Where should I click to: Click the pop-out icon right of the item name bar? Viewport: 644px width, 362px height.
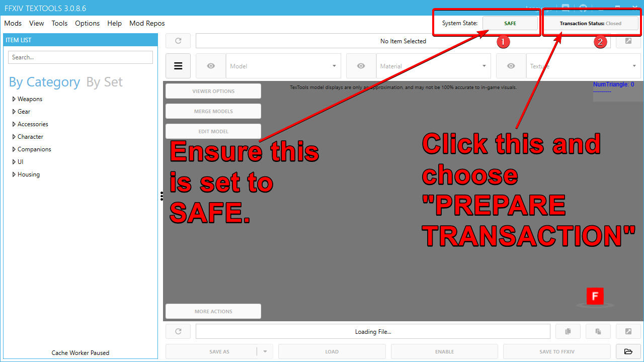(628, 41)
